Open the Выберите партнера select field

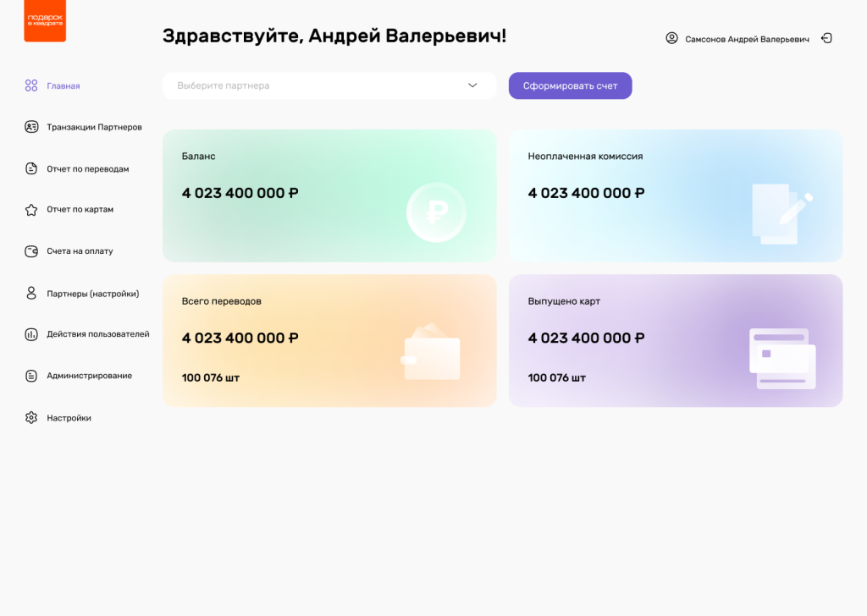(322, 85)
